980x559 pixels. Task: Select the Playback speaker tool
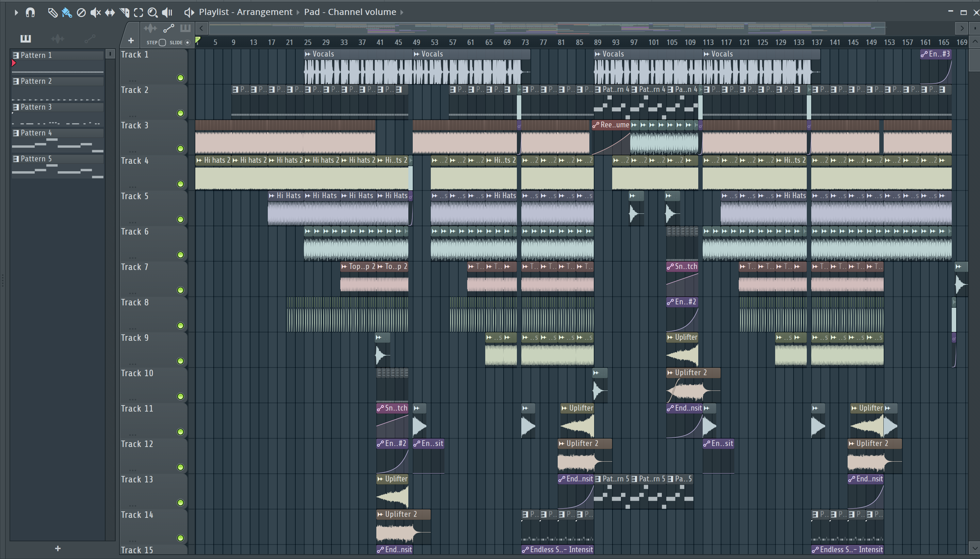tap(167, 13)
